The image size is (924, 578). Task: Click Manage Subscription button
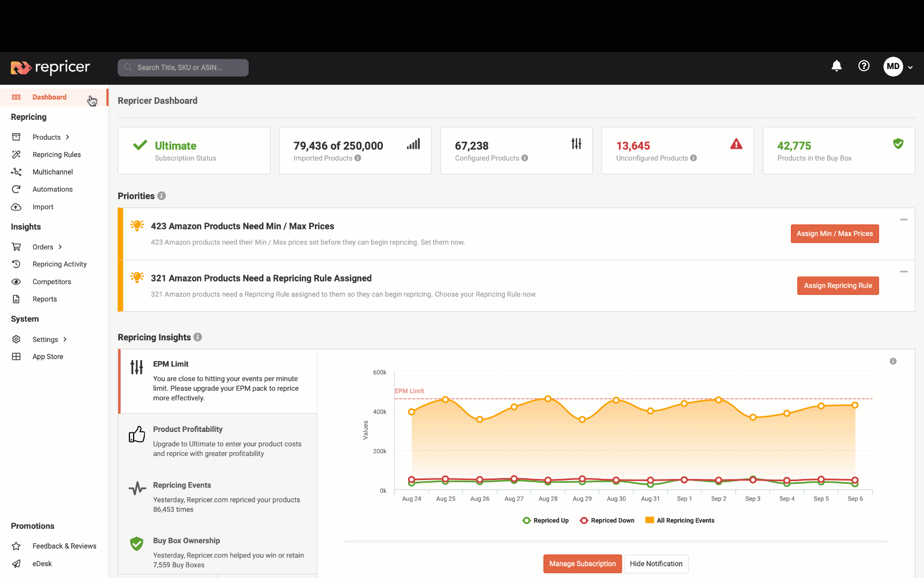pyautogui.click(x=582, y=564)
